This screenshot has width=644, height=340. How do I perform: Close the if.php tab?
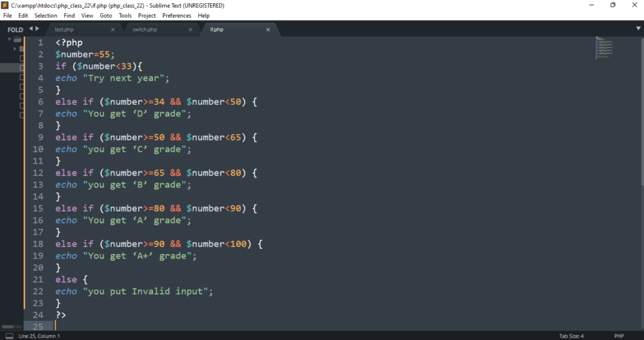268,30
